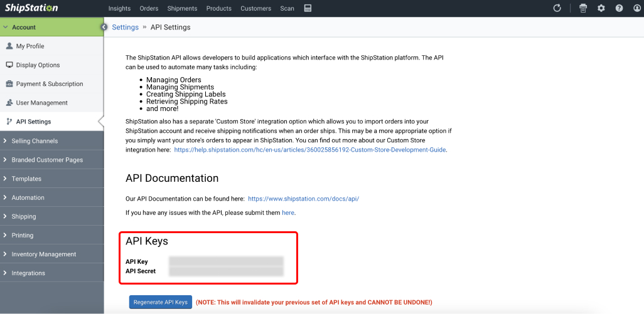
Task: Open Shipments in the top menu
Action: coord(183,8)
